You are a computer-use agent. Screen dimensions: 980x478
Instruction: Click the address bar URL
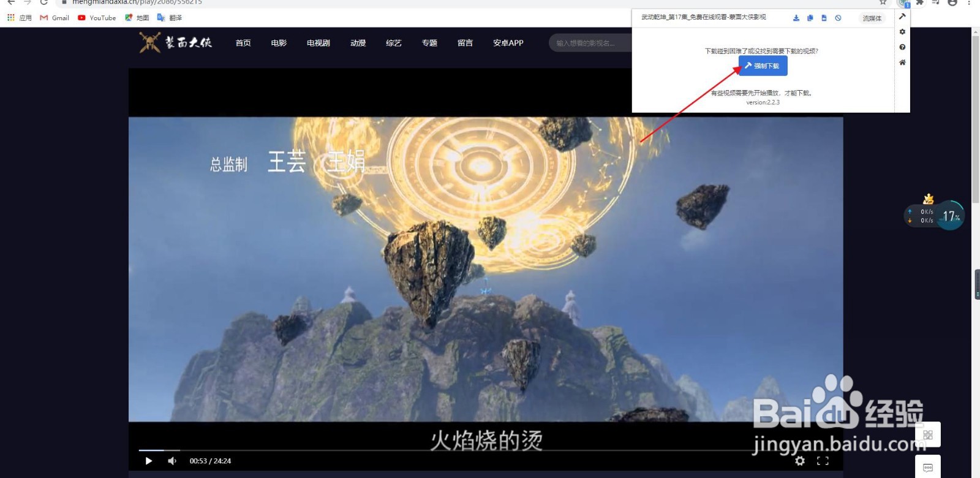137,2
